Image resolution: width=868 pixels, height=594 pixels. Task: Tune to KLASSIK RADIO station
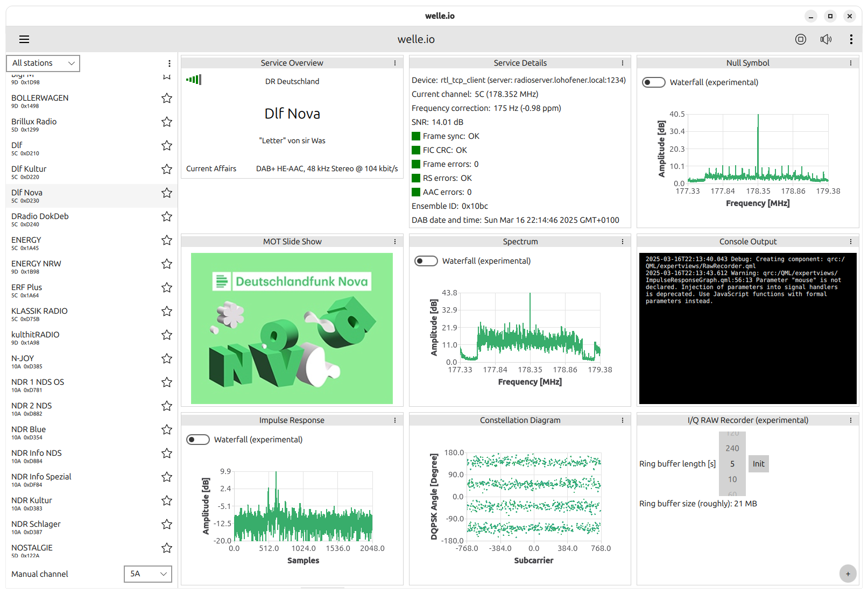click(91, 314)
